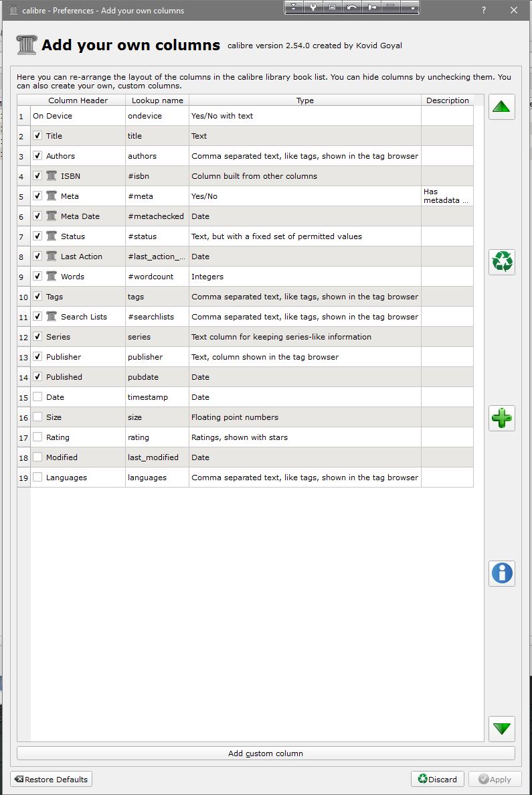Image resolution: width=532 pixels, height=795 pixels.
Task: Click the 'pubdate' lookup name cell
Action: point(157,376)
